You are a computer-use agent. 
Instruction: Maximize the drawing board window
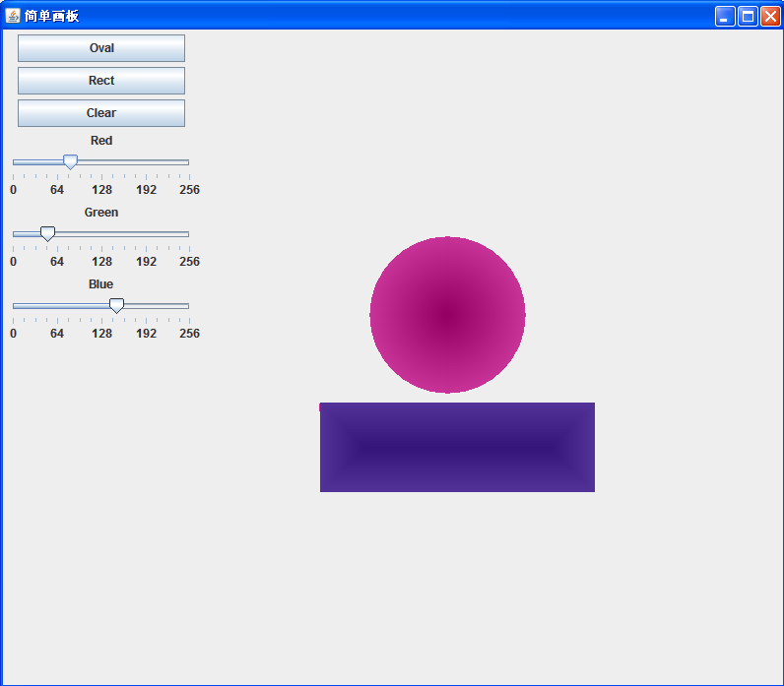click(x=748, y=17)
